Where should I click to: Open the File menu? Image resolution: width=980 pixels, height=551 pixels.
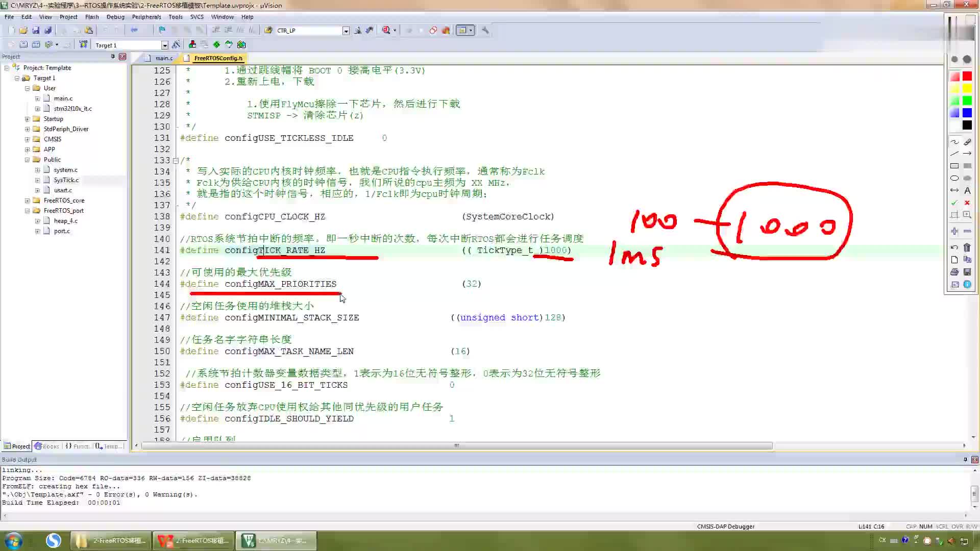pyautogui.click(x=9, y=17)
